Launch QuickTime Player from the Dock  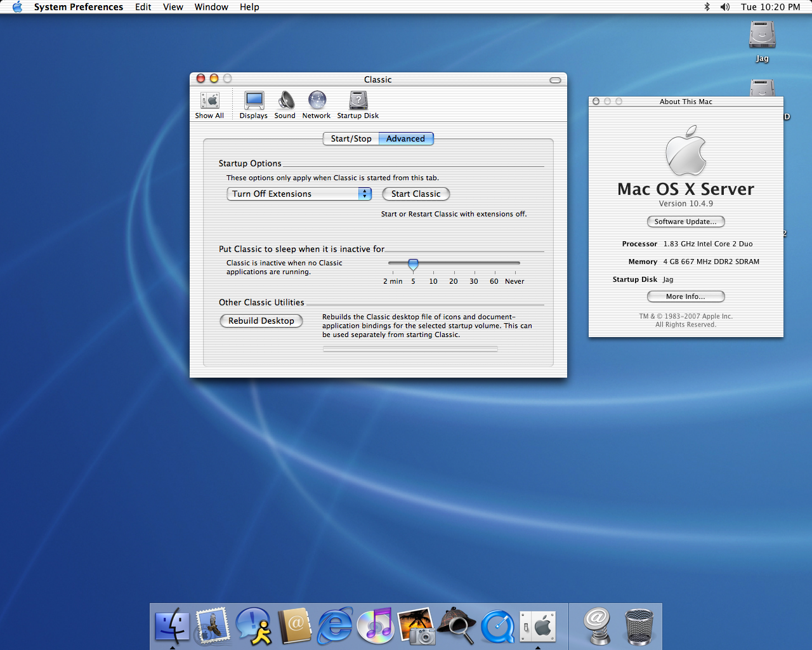[x=498, y=626]
